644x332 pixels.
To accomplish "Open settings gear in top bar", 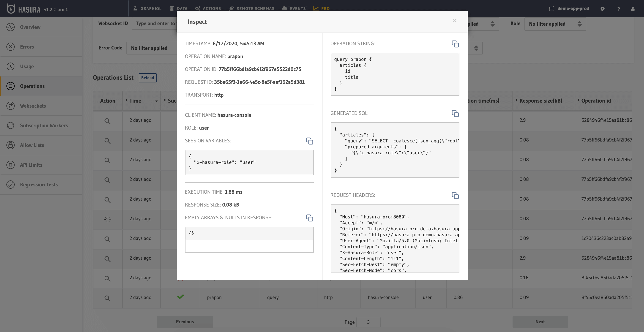I will coord(603,9).
